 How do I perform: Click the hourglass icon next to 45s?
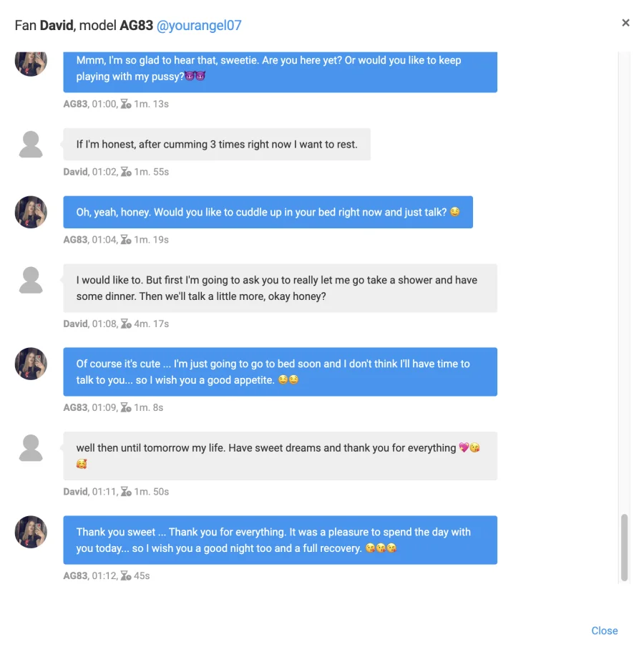126,576
